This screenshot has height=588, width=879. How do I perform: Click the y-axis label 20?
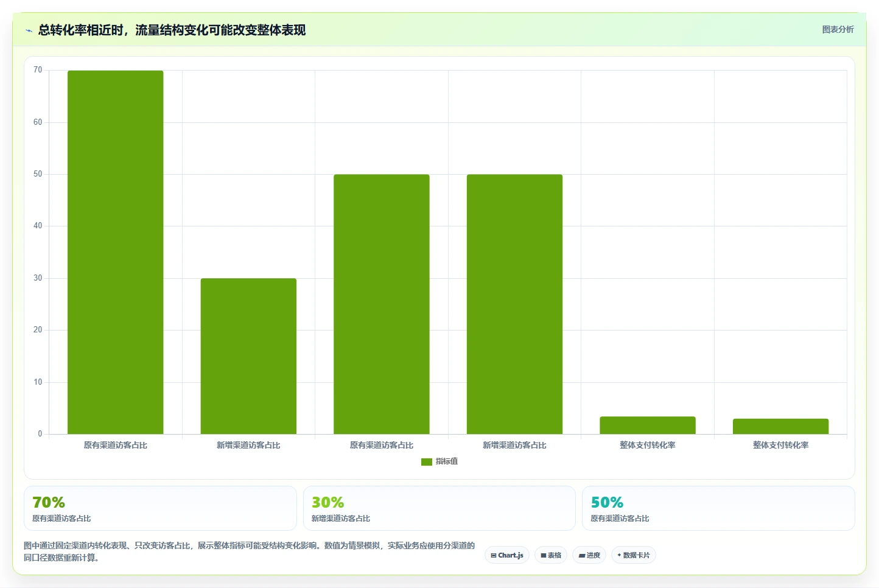pyautogui.click(x=38, y=330)
